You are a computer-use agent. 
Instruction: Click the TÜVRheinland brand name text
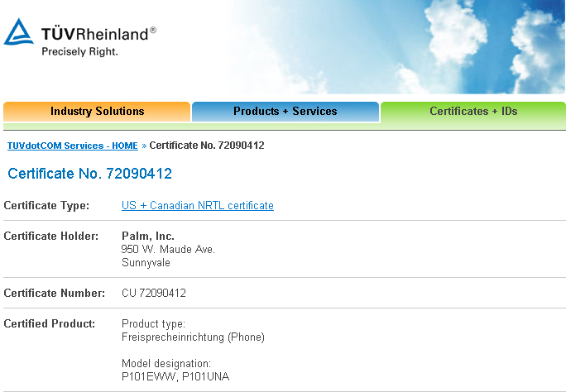pyautogui.click(x=98, y=34)
